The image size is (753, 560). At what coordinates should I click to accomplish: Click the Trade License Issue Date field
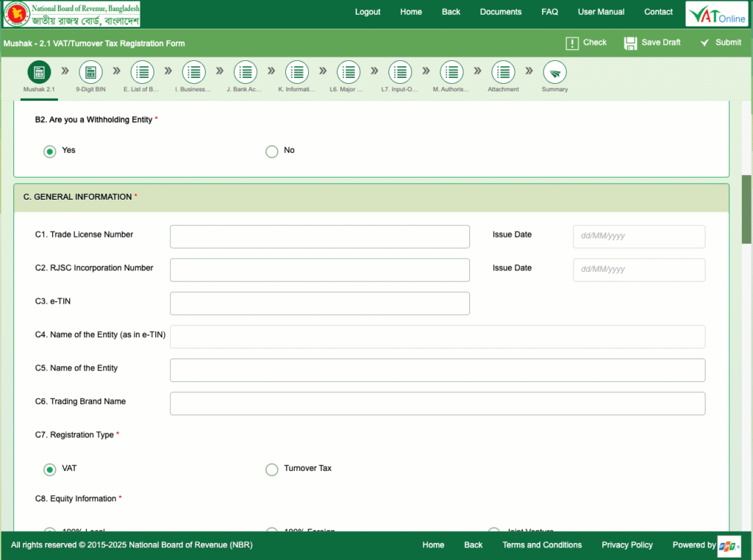coord(639,237)
